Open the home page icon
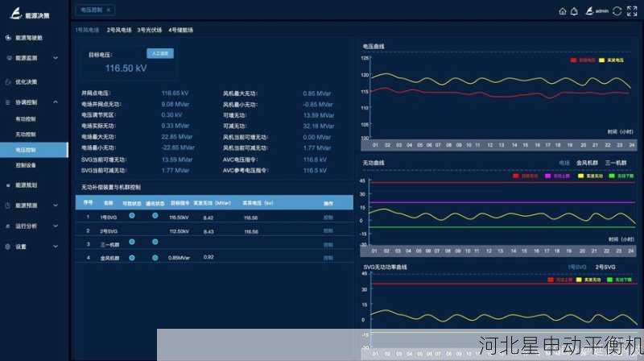The image size is (644, 361). (563, 11)
